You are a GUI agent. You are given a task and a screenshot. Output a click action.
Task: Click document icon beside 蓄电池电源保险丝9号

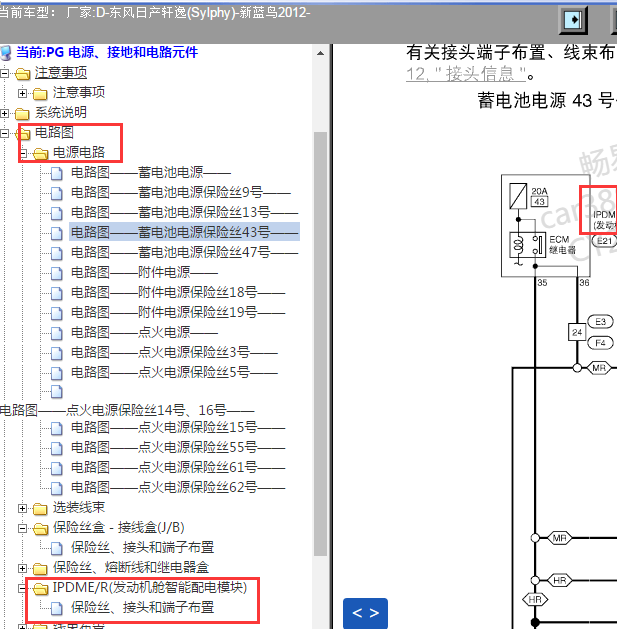(x=57, y=193)
